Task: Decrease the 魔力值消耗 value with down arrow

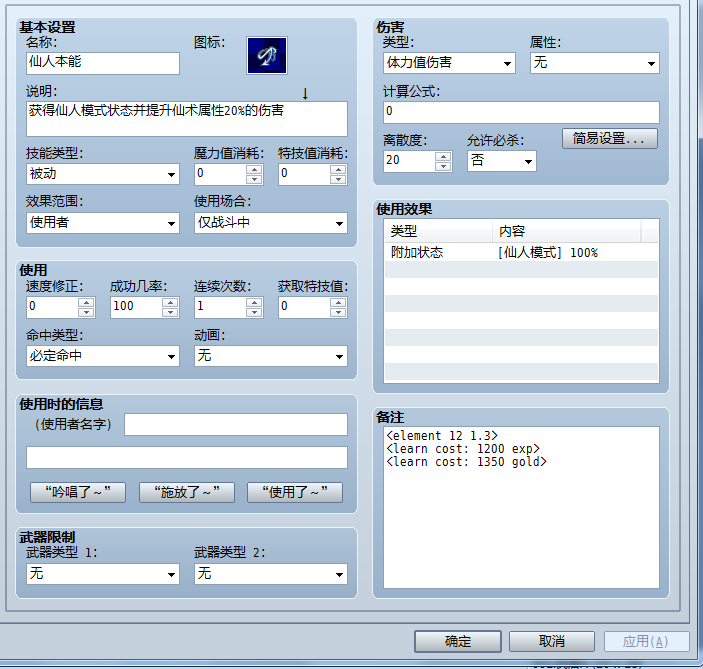Action: [254, 179]
